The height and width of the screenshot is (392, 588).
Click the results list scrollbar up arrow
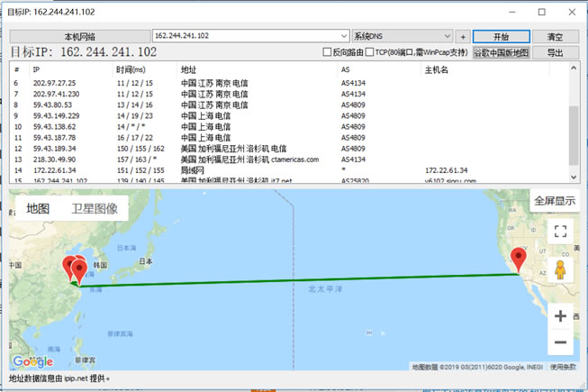click(574, 68)
